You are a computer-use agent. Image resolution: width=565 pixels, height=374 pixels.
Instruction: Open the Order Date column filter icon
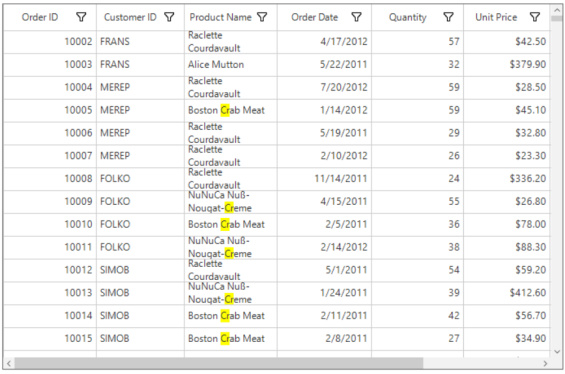(x=356, y=17)
